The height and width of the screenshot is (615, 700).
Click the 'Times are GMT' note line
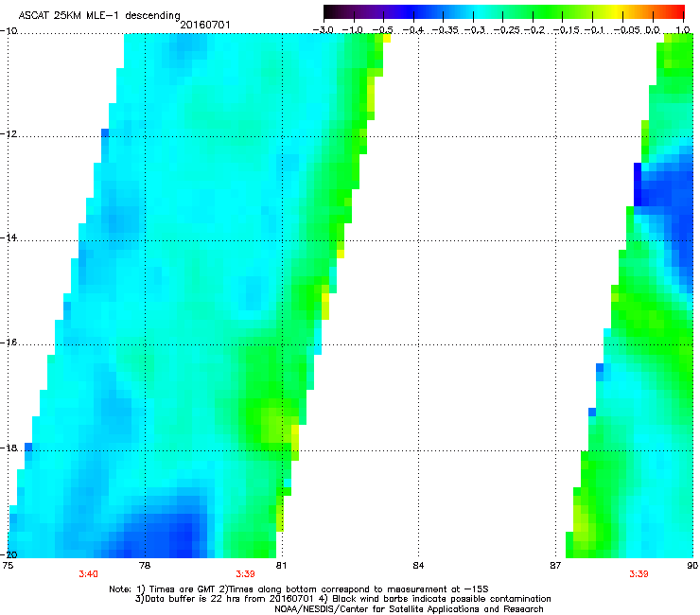click(x=299, y=589)
